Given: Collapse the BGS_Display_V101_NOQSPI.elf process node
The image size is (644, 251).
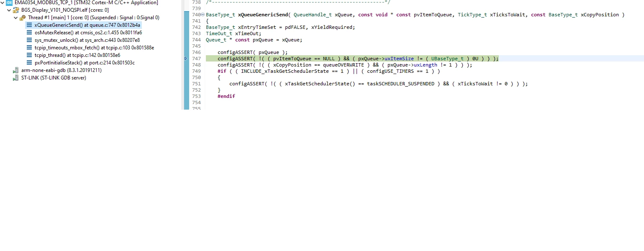Looking at the screenshot, I should (9, 10).
